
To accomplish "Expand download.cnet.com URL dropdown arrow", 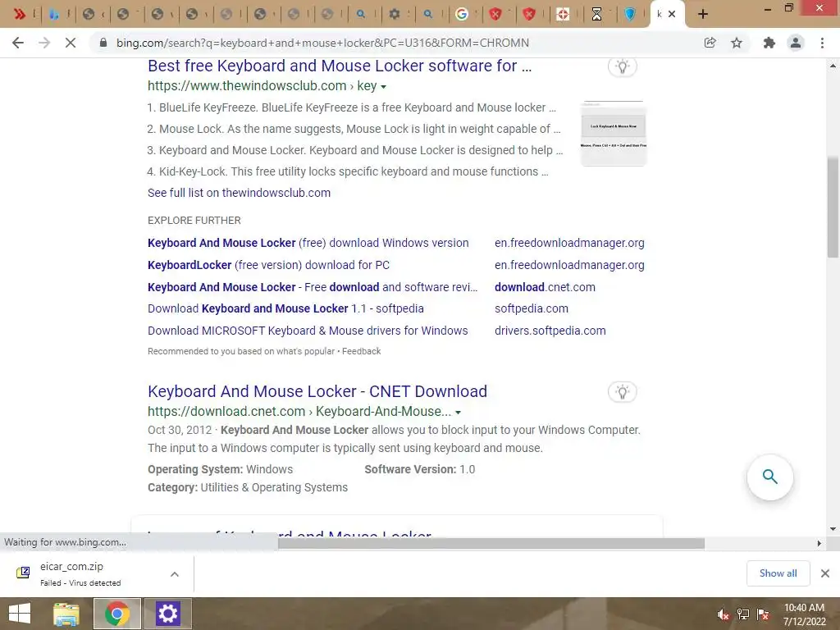I will click(458, 413).
